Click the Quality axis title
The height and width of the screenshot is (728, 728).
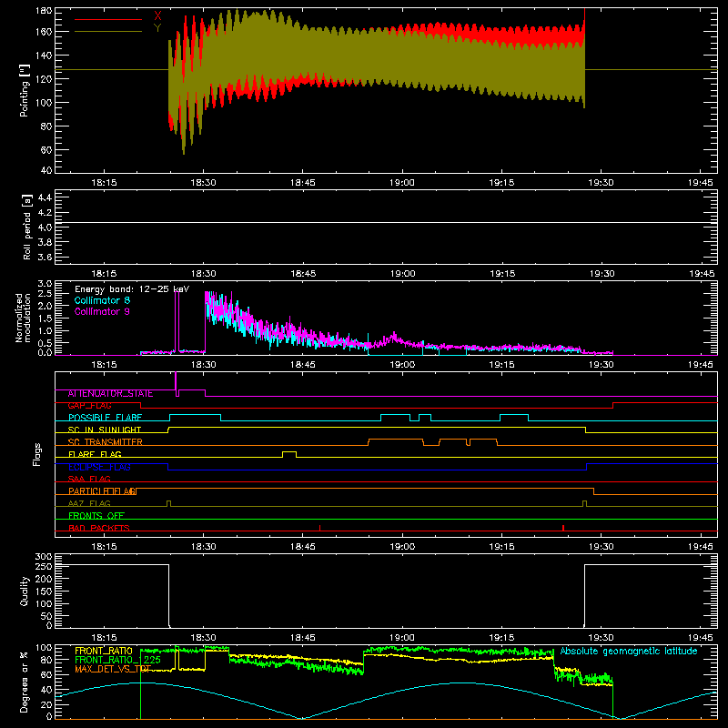tap(25, 591)
